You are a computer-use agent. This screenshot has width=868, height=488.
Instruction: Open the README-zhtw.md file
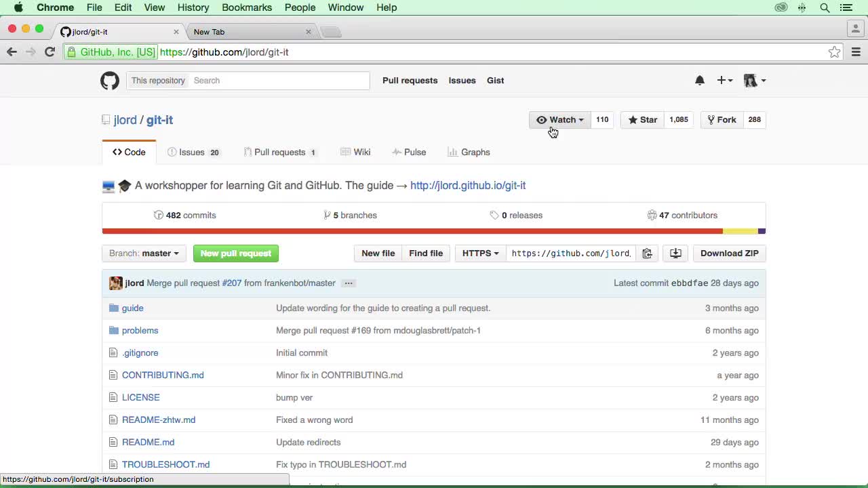pyautogui.click(x=159, y=420)
